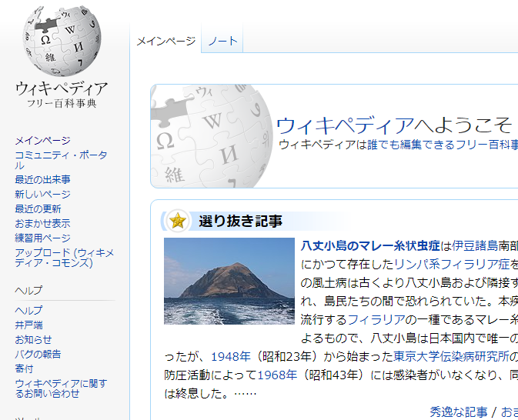Open ウィキペディアに関するお問い合わせ link
Viewport: 518px width, 420px height.
(61, 388)
